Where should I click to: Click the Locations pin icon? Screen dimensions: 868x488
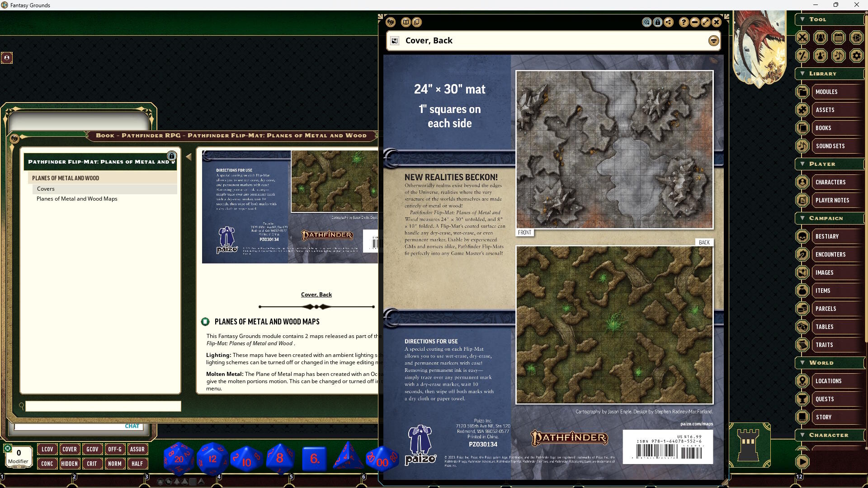(802, 381)
